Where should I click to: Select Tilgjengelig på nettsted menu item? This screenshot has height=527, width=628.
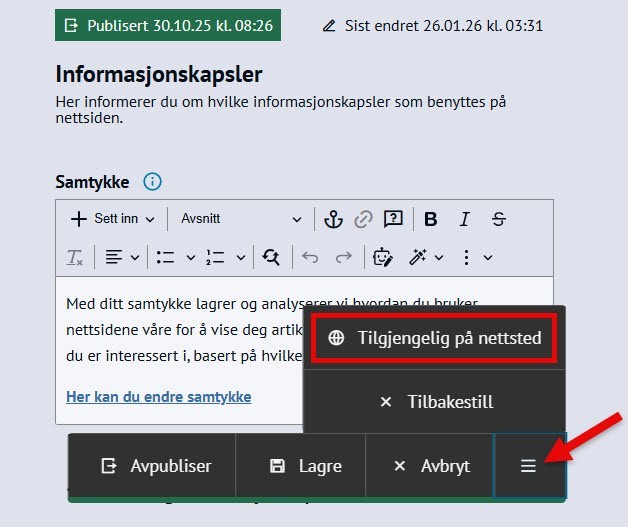[435, 338]
